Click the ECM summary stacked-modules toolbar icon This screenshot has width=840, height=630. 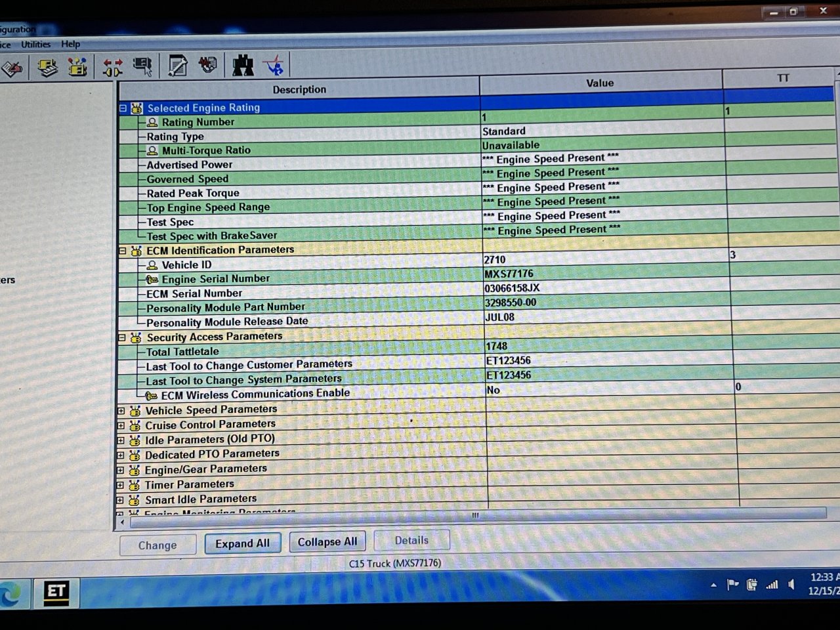[47, 68]
